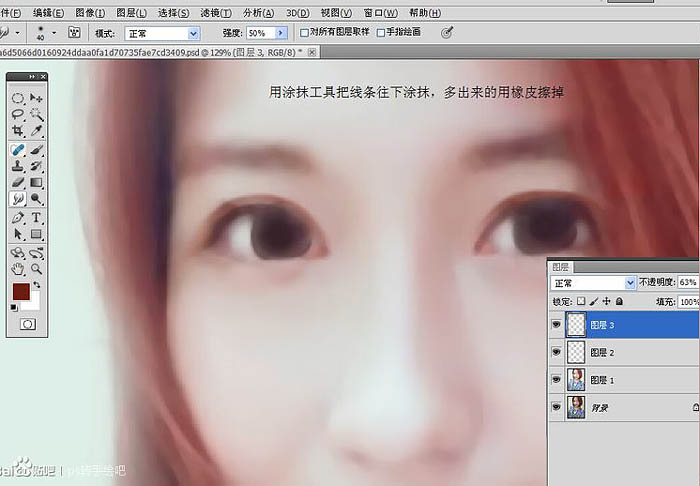Reset default foreground and background colors

[x=14, y=307]
